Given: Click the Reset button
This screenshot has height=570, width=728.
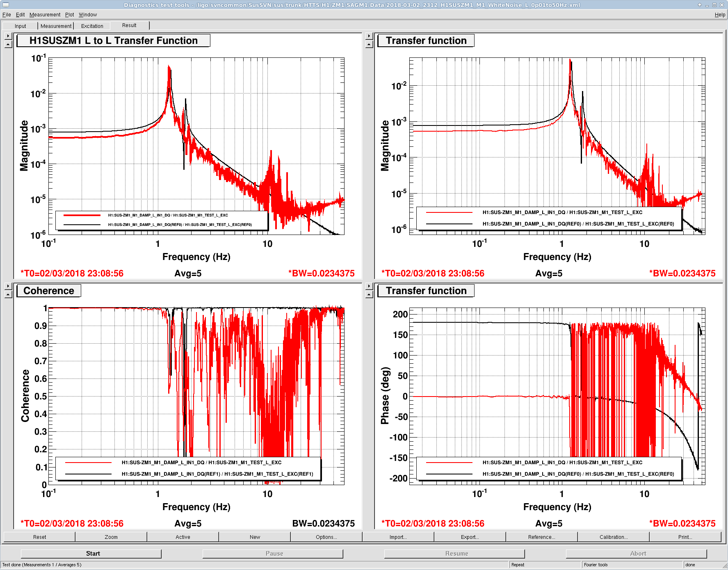Looking at the screenshot, I should coord(39,537).
